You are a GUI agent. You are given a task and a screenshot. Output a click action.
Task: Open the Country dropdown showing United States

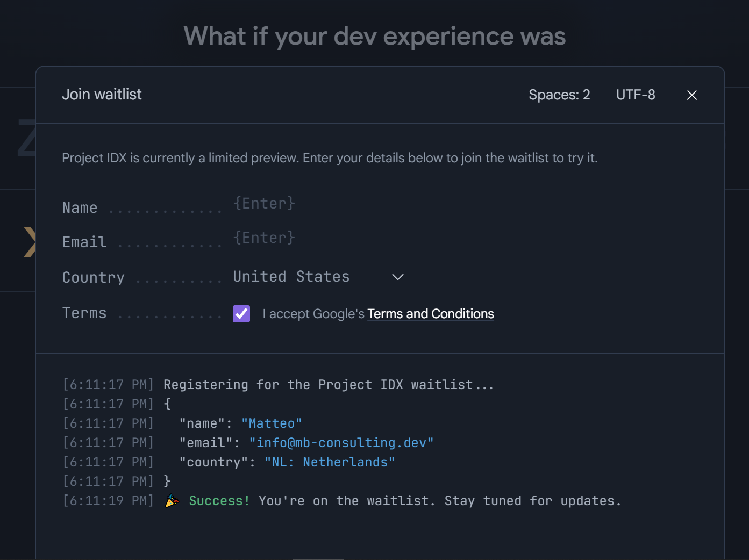[x=318, y=277]
